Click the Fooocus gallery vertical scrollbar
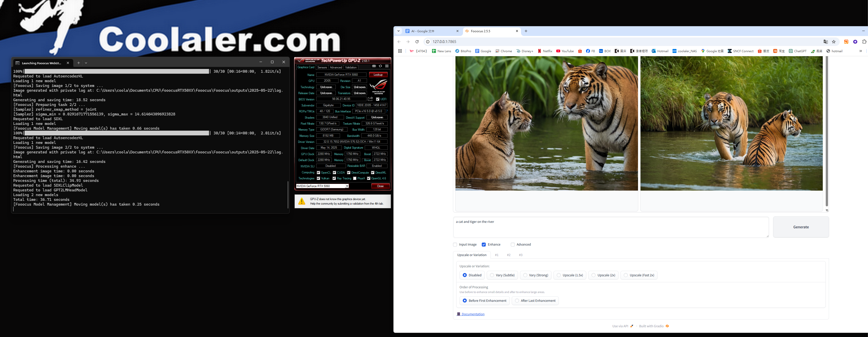The height and width of the screenshot is (337, 868). (x=826, y=131)
